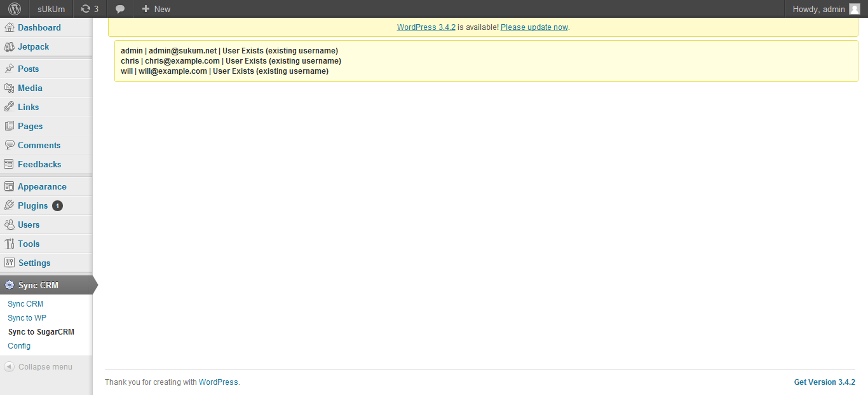Collapse the admin menu via Collapse menu text
The height and width of the screenshot is (395, 868).
[45, 367]
